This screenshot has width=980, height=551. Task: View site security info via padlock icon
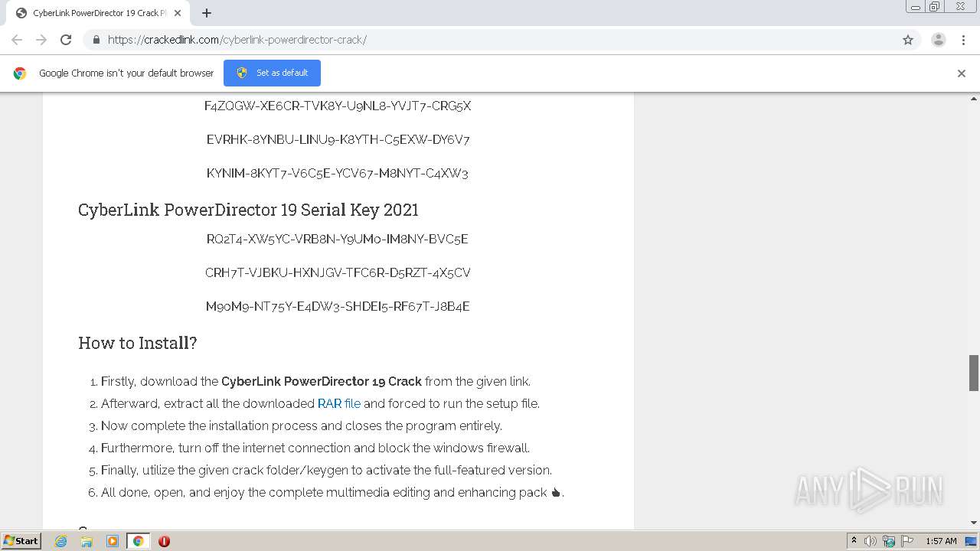tap(96, 40)
